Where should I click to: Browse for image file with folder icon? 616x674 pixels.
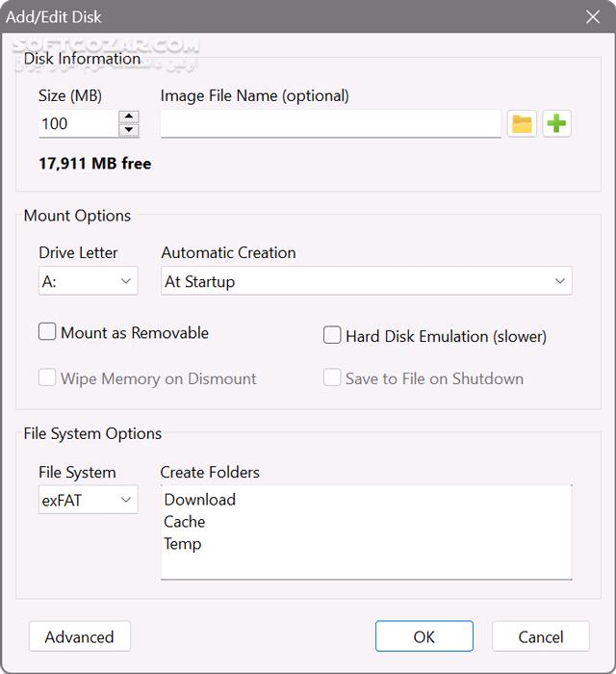point(522,124)
